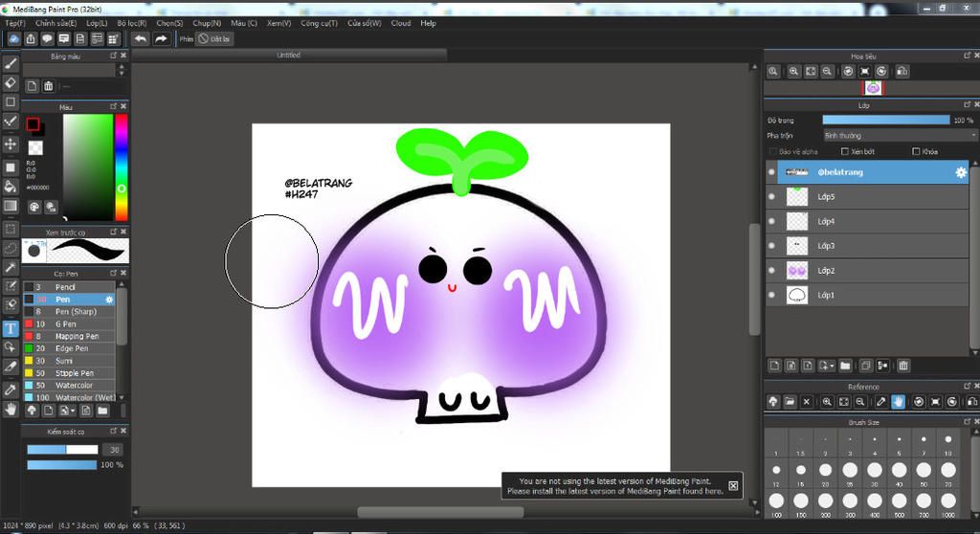
Task: Click the Undo arrow in the toolbar
Action: 141,39
